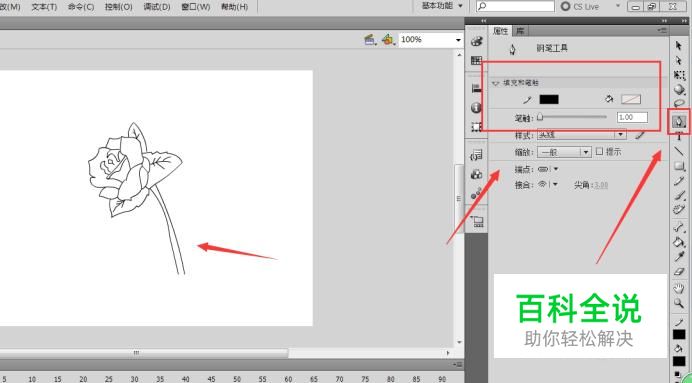The height and width of the screenshot is (383, 692).
Task: Open the 帮助(H) menu
Action: [234, 7]
